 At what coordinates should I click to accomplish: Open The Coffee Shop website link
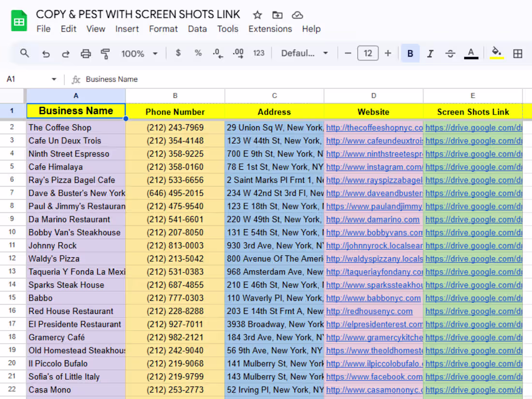click(373, 127)
